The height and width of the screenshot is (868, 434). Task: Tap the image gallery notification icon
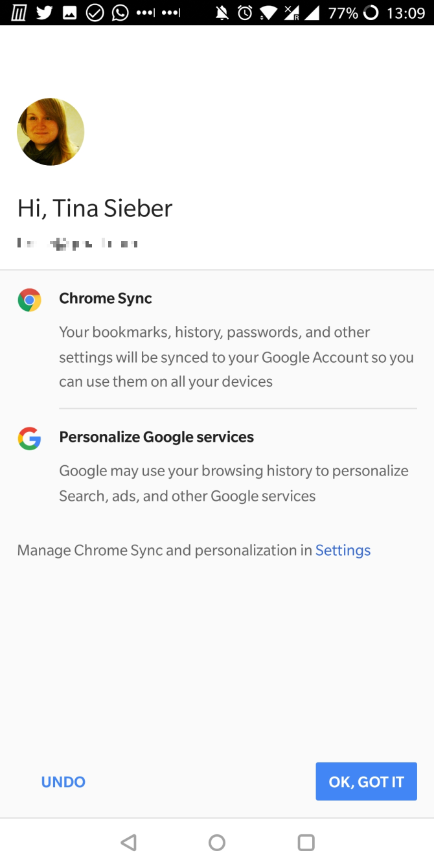tap(70, 13)
